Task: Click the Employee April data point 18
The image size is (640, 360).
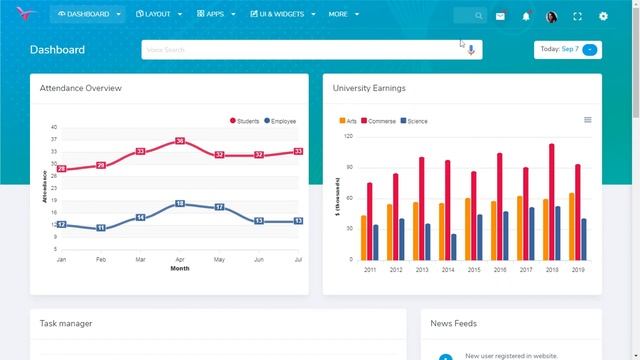Action: (x=180, y=203)
